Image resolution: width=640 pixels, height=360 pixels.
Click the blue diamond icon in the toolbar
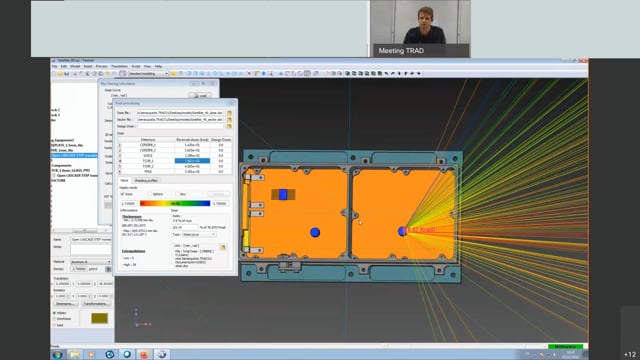264,73
